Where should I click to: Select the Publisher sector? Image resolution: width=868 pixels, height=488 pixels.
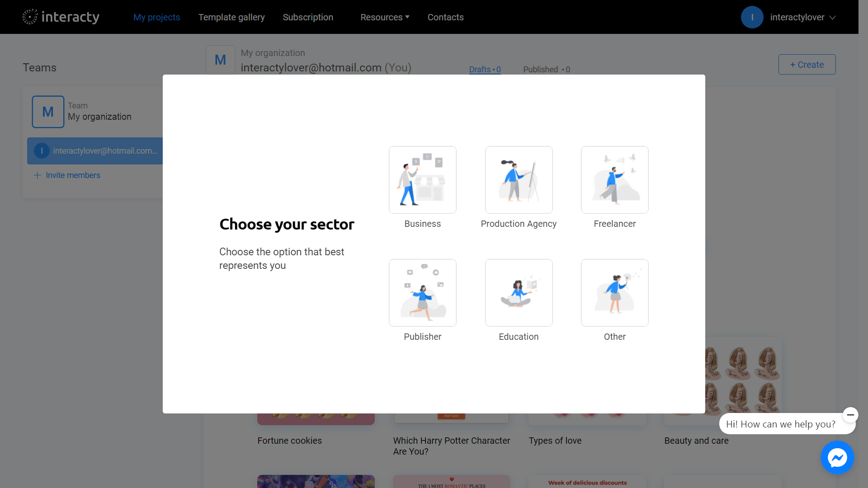[422, 292]
